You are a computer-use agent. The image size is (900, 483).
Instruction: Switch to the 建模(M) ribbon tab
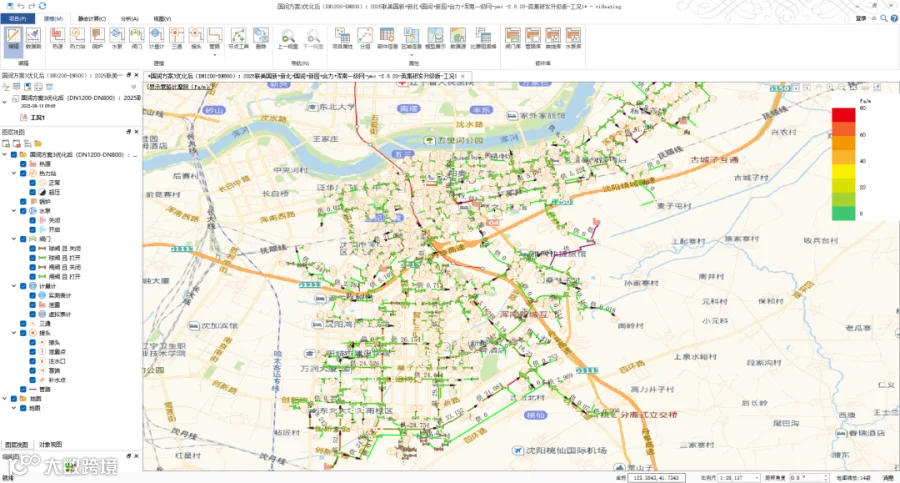[53, 19]
